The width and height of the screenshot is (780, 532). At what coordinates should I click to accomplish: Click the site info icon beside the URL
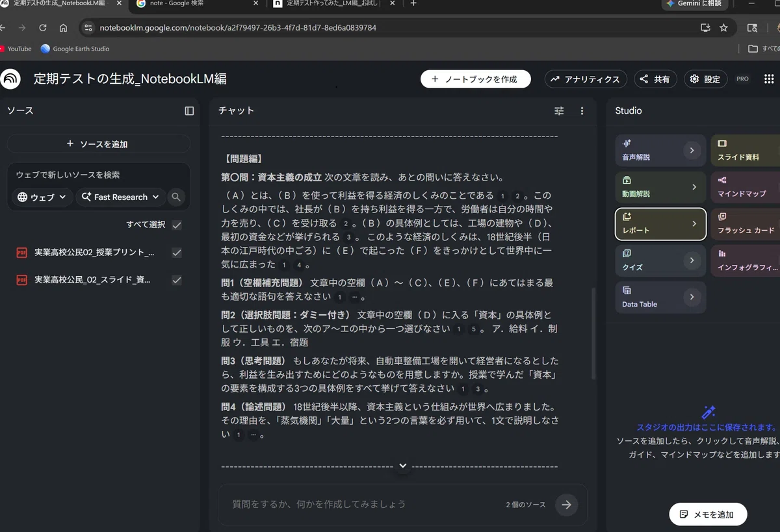tap(88, 28)
